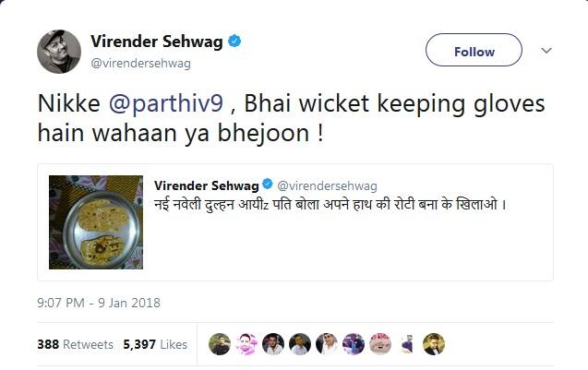
Task: Open the first liker's avatar in the row
Action: click(219, 344)
